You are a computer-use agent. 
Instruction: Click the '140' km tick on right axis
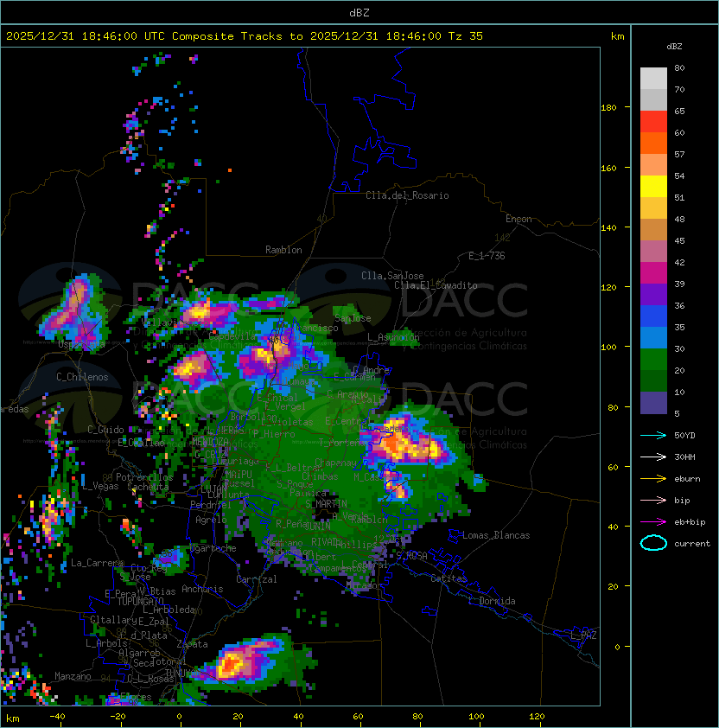(608, 228)
